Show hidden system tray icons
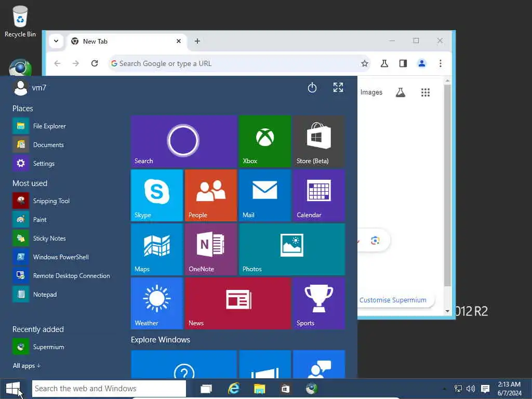This screenshot has height=399, width=532. (444, 389)
